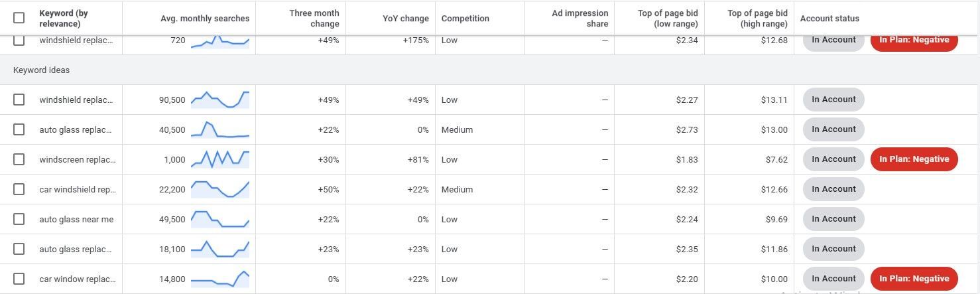The width and height of the screenshot is (980, 294).
Task: Check the box for auto glass near me
Action: point(19,219)
